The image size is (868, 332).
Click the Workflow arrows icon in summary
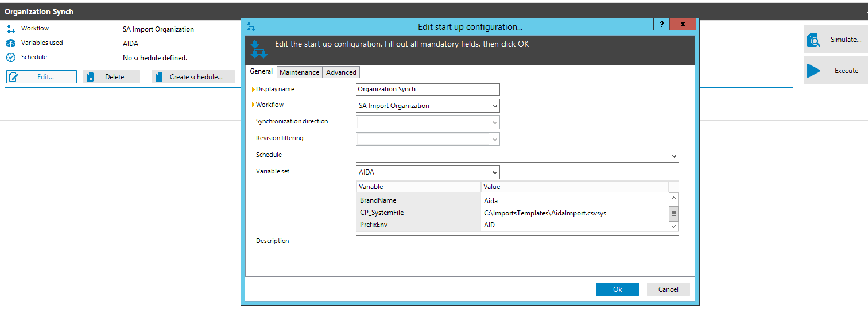coord(11,29)
